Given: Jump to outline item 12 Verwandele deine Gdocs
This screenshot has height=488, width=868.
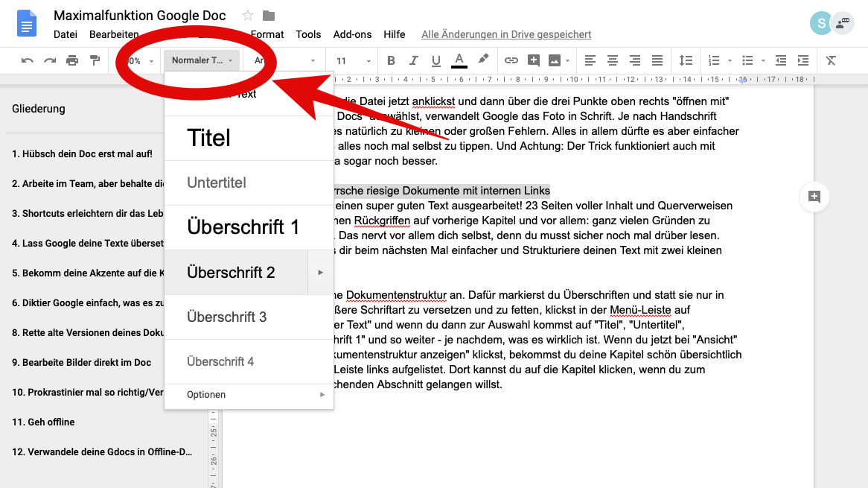Looking at the screenshot, I should point(102,452).
